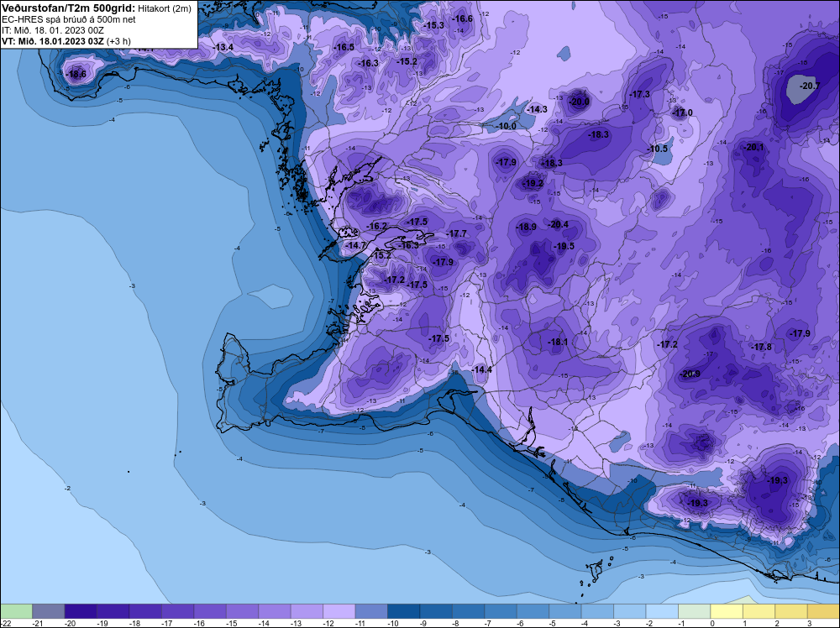Click the valid time 'VT: Mið. 18.01.2023 03Z (+3 h)'
Screen dimensions: 840x628
coord(66,41)
